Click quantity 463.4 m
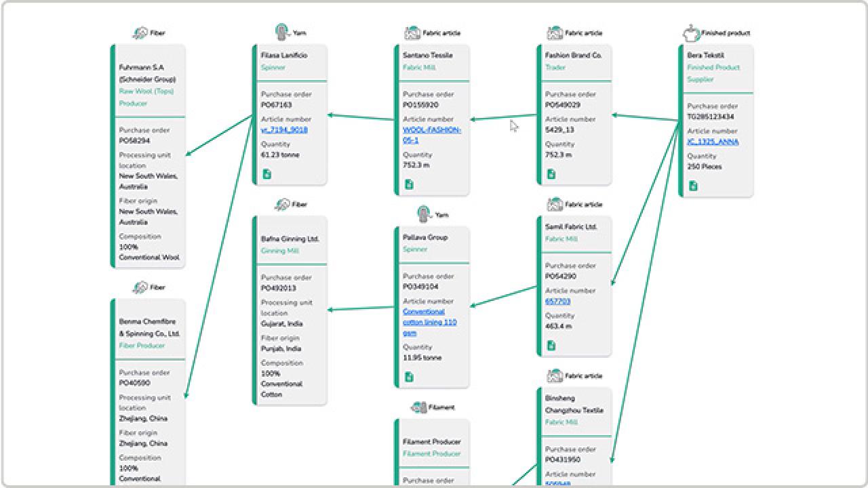The height and width of the screenshot is (488, 868). coord(559,326)
